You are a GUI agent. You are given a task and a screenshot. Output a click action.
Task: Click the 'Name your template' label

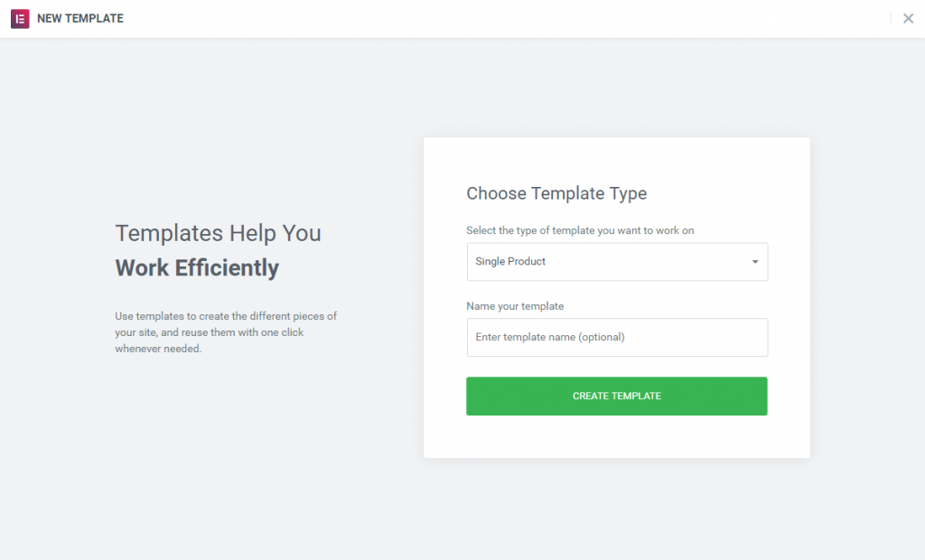515,306
